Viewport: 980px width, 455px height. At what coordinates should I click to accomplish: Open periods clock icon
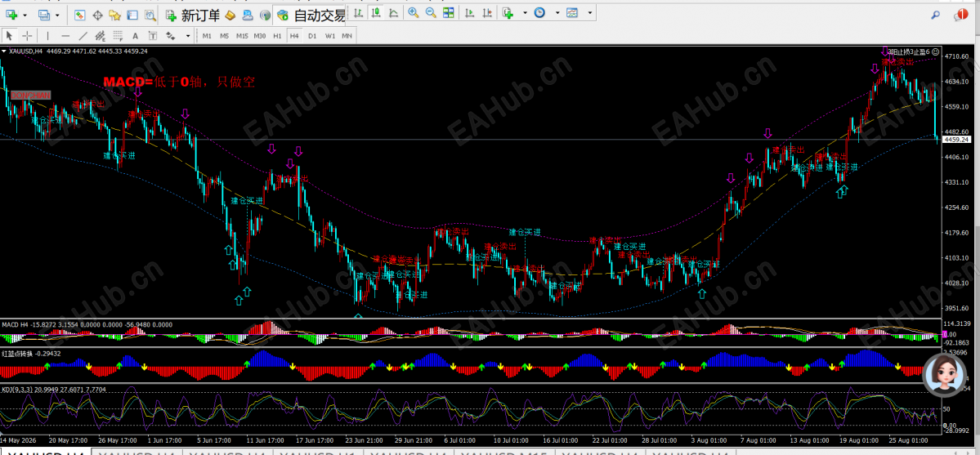click(x=539, y=12)
